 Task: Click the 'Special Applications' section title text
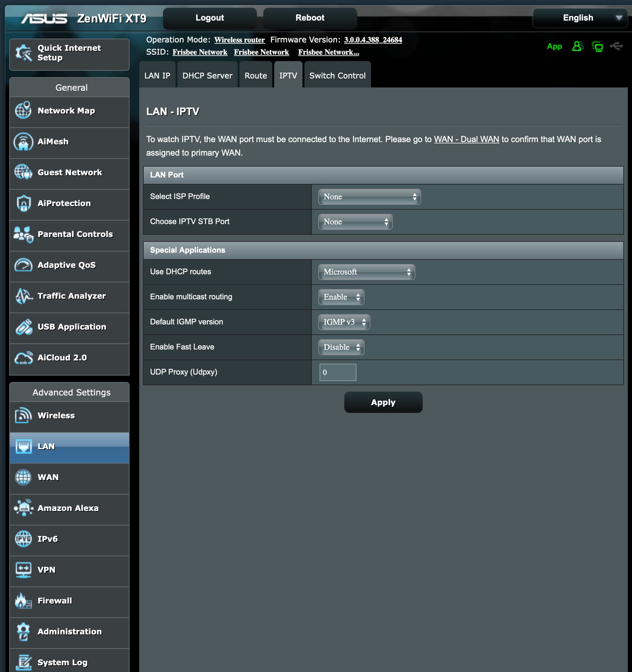pyautogui.click(x=188, y=250)
